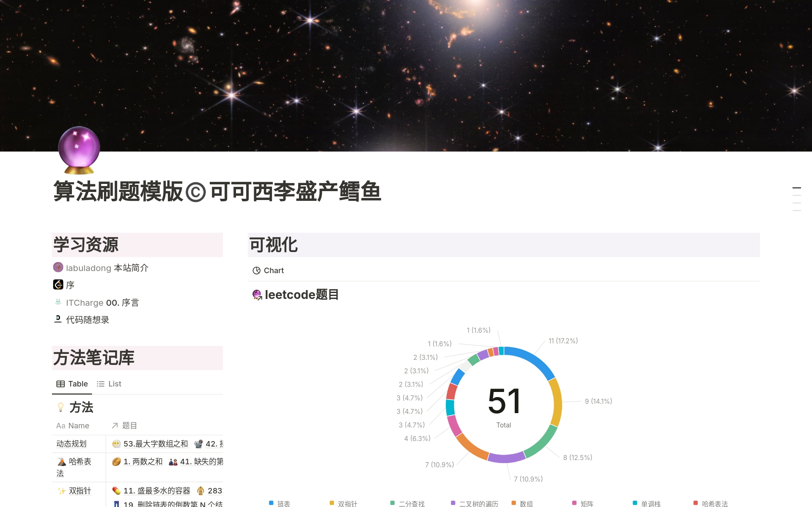The height and width of the screenshot is (507, 812).
Task: Click the 链表 legend color marker
Action: [x=271, y=503]
